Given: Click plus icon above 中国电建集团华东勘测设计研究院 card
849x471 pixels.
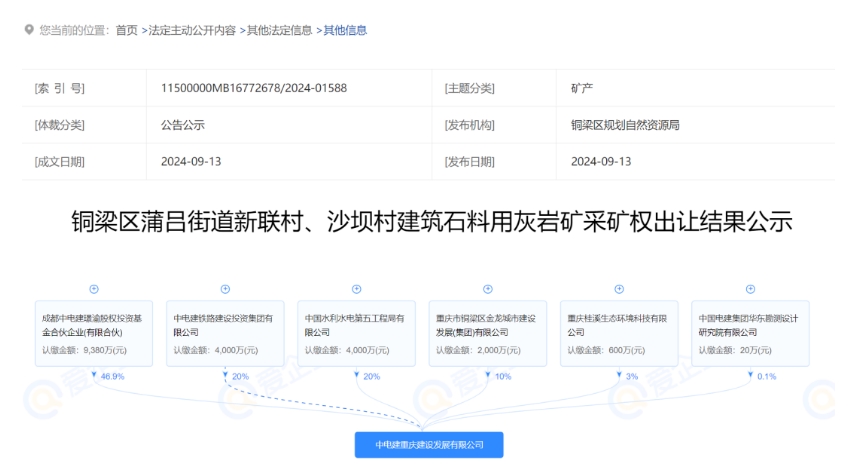Looking at the screenshot, I should click(x=751, y=289).
